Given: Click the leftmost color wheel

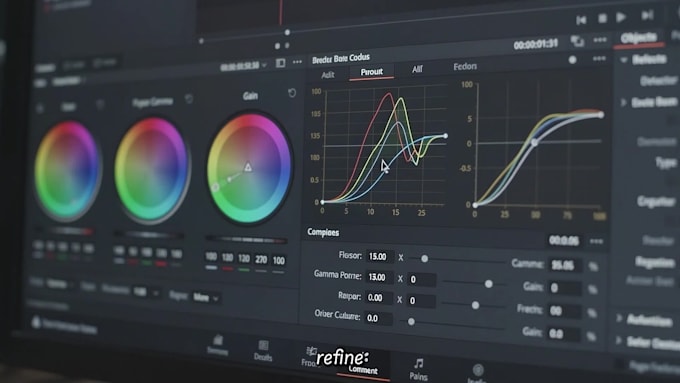Looking at the screenshot, I should click(x=67, y=170).
